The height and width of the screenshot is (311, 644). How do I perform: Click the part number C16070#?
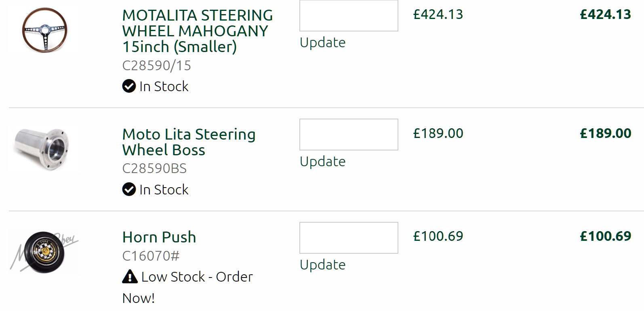coord(151,256)
